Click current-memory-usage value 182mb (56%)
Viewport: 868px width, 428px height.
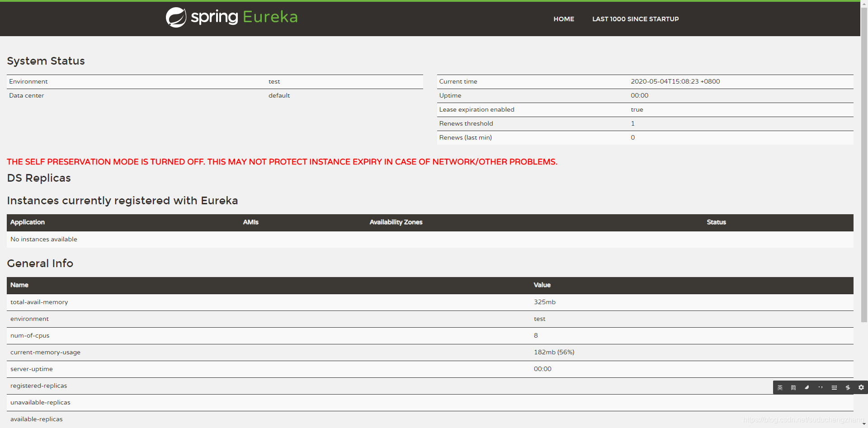pyautogui.click(x=554, y=352)
